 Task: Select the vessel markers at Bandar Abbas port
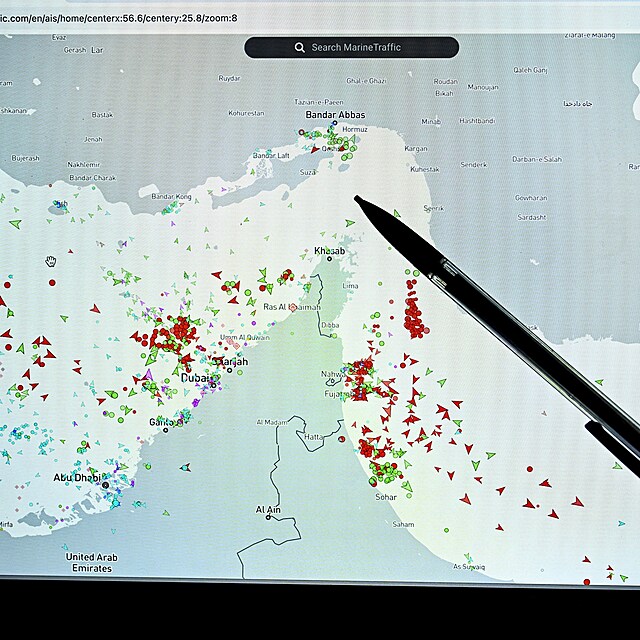coord(340,145)
